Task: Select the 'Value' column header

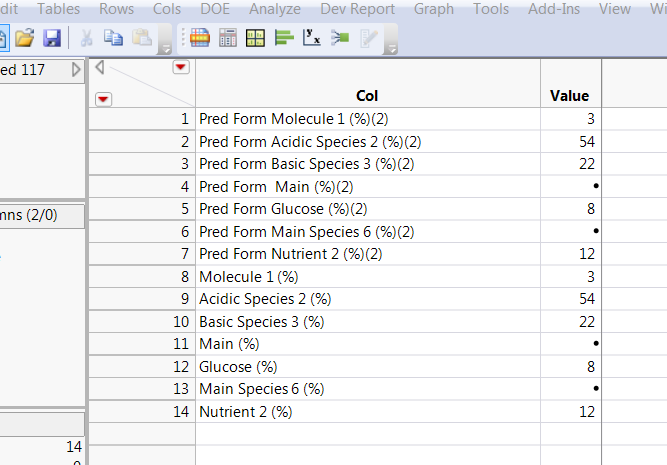Action: click(x=570, y=83)
